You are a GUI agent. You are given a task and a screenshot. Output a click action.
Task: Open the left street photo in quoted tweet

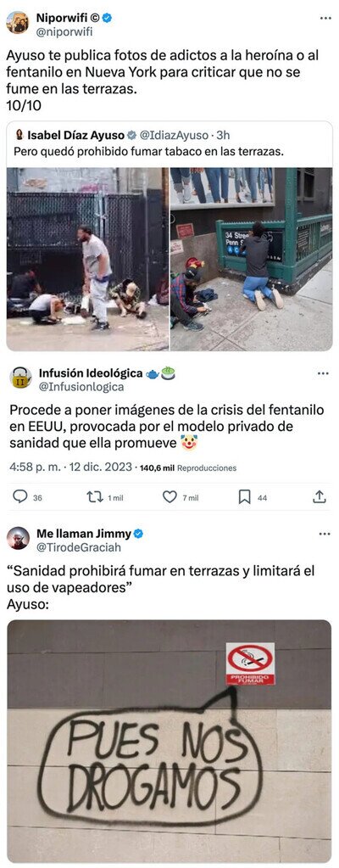point(88,259)
